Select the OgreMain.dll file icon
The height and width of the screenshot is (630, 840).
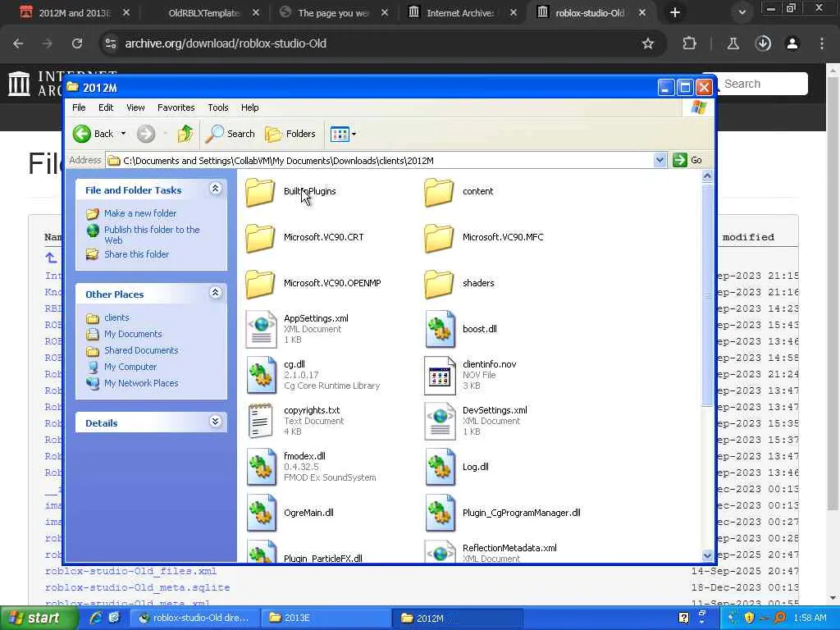pos(261,514)
